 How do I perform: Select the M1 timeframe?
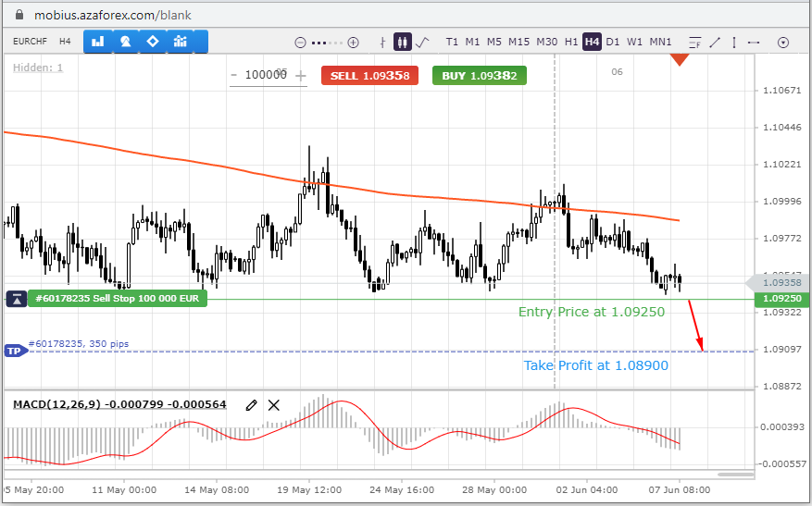[x=472, y=42]
